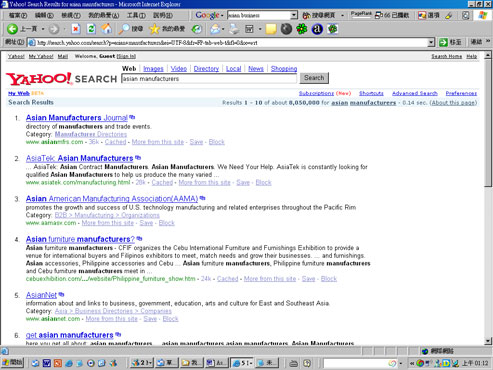Click the taskbar clock showing 01:12
Screen dimensions: 493x370
475,363
